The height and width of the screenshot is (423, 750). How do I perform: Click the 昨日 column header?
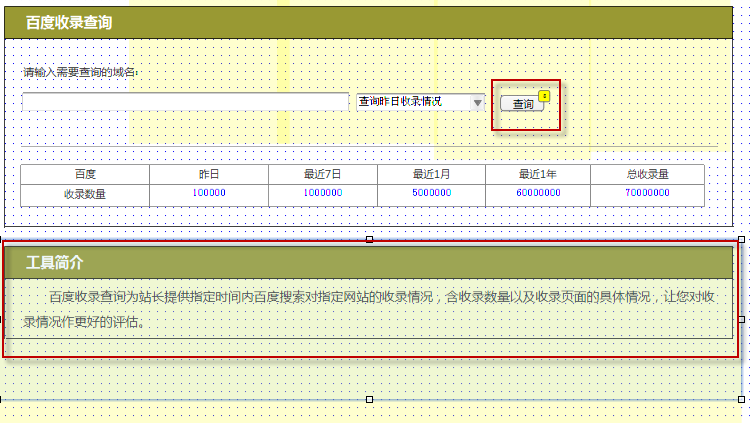[209, 174]
